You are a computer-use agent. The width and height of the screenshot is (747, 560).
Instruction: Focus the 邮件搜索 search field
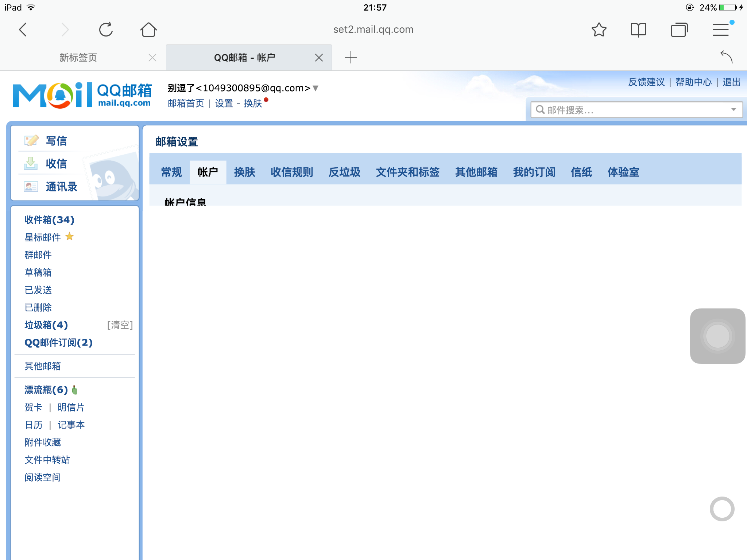tap(636, 110)
